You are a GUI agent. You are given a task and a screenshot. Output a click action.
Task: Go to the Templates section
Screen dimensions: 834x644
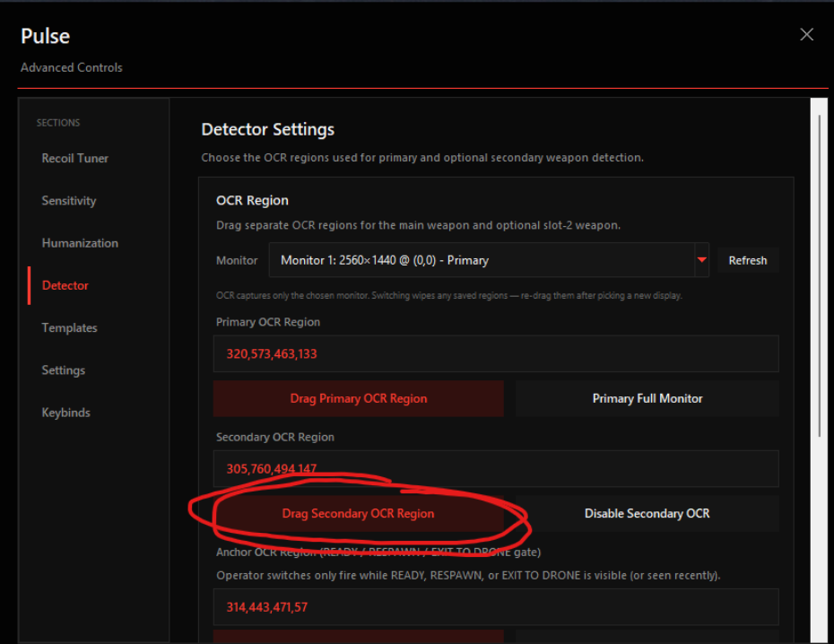pyautogui.click(x=69, y=328)
